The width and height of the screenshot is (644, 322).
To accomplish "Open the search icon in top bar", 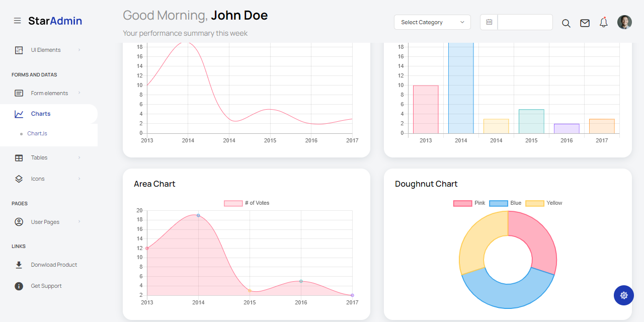I will [x=566, y=23].
